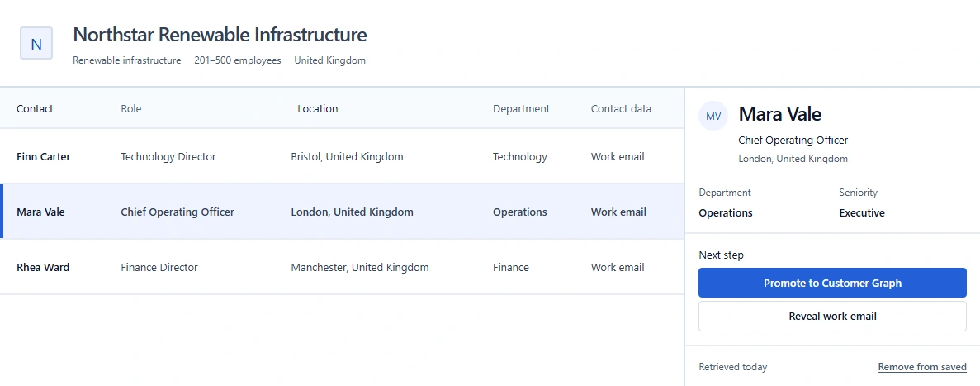Click the Technology Director role cell

click(168, 156)
